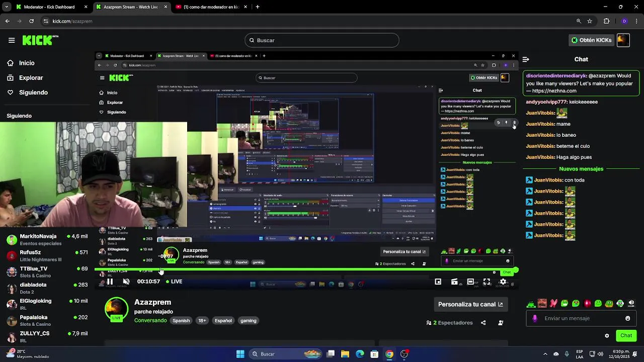
Task: Send message with green Chat button
Action: [626, 335]
